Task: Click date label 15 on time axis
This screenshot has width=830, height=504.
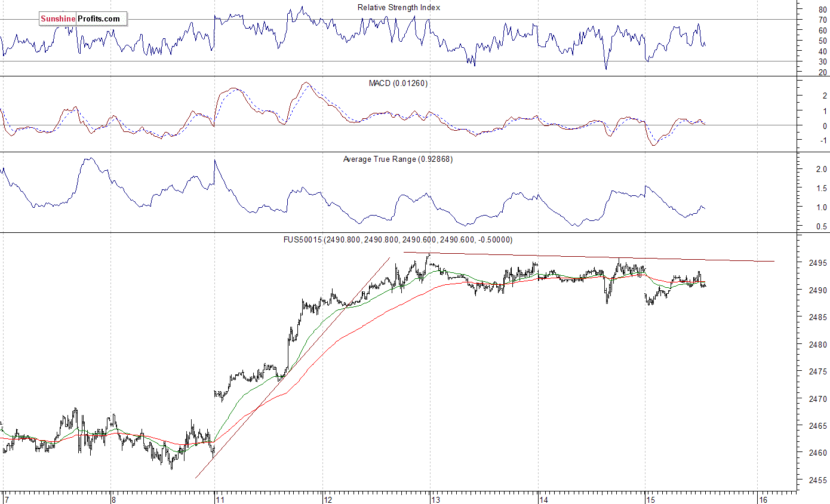Action: click(x=650, y=499)
